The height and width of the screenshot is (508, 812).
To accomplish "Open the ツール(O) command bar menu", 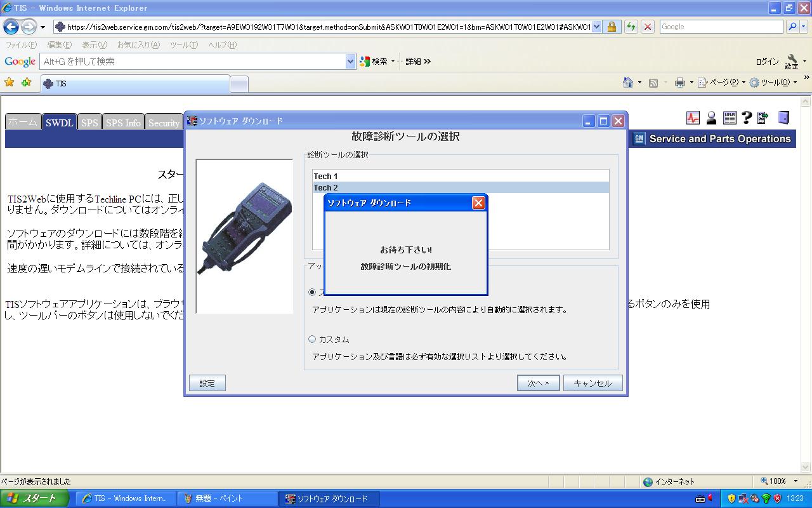I will tap(773, 83).
